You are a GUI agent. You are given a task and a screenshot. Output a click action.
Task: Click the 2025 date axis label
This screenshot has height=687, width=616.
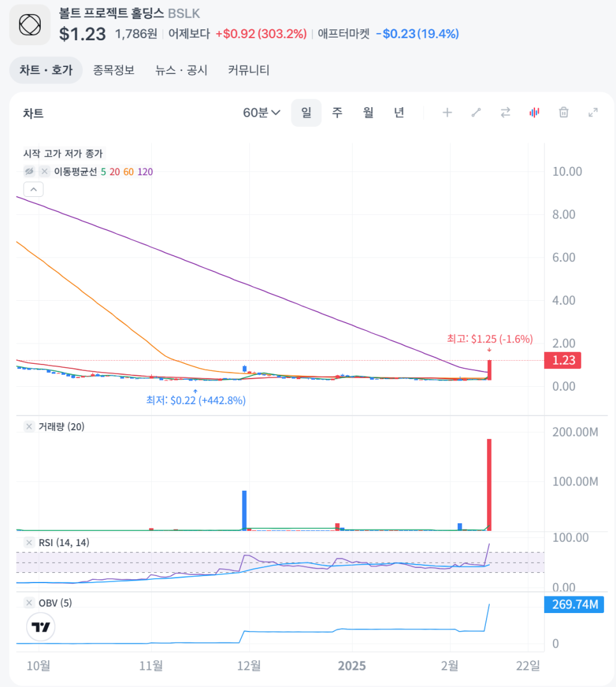(351, 666)
